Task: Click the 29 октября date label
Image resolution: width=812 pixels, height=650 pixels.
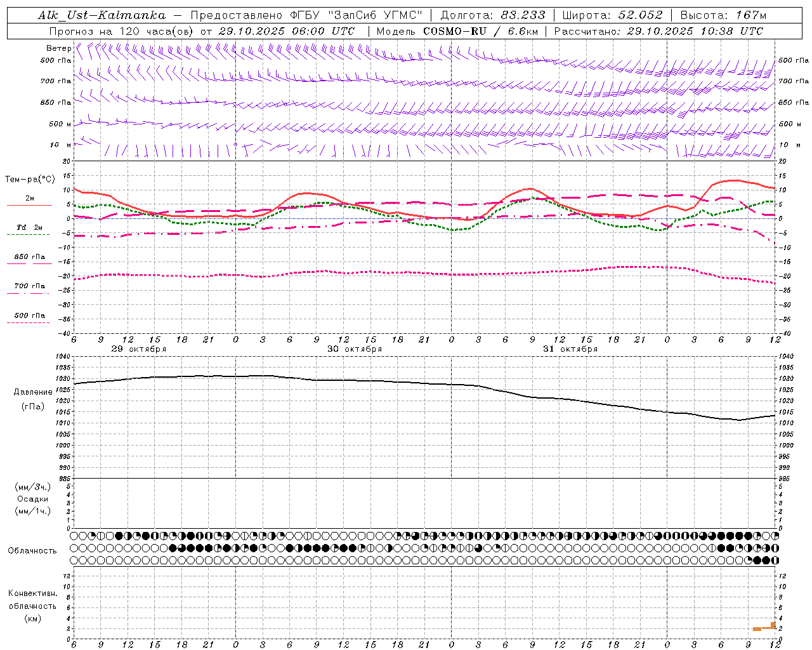Action: click(139, 349)
